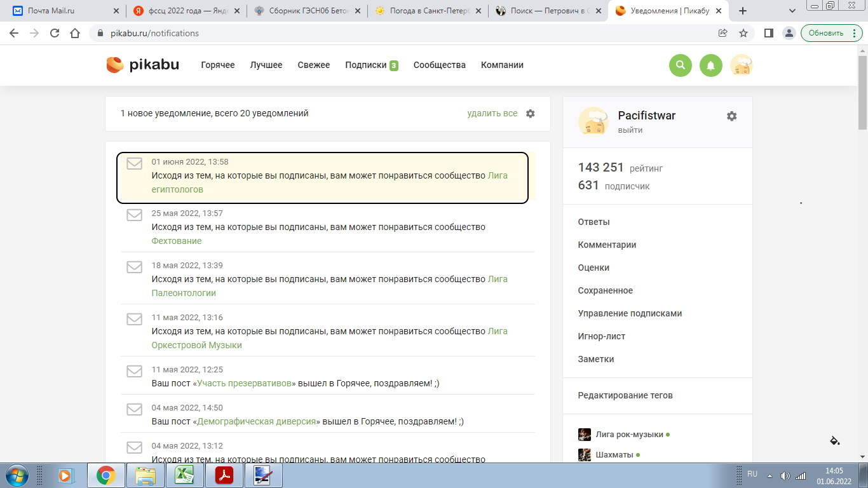Screen dimensions: 868x488
Task: Click the Лига рок-музыки community thumbnail
Action: click(585, 435)
